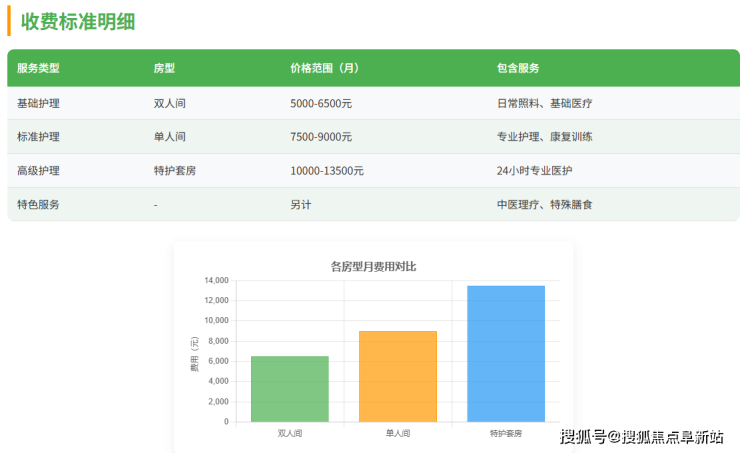Select the 房型 column header
The width and height of the screenshot is (740, 453).
click(x=164, y=69)
